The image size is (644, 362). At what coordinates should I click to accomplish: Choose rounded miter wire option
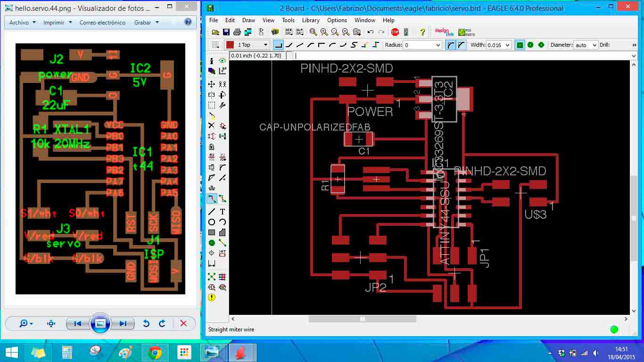450,45
